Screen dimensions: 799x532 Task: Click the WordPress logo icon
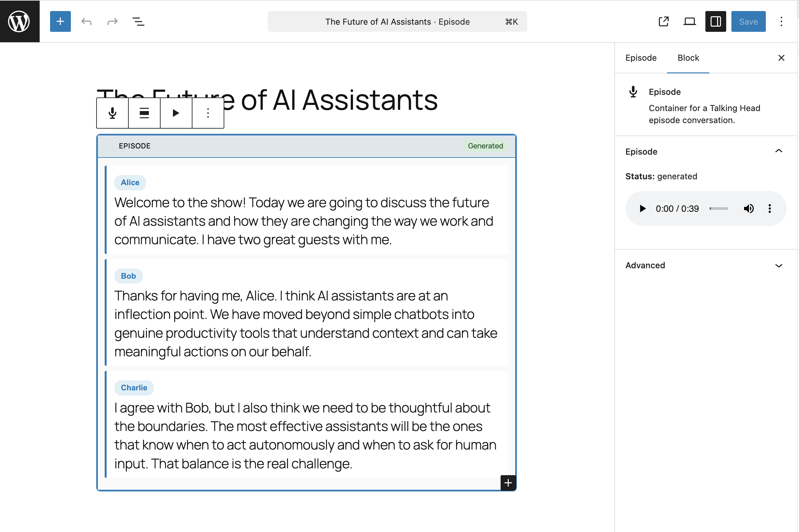coord(20,21)
